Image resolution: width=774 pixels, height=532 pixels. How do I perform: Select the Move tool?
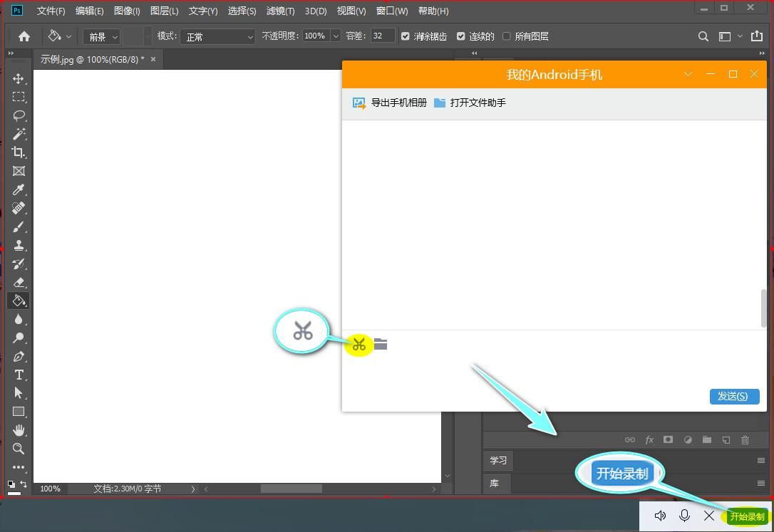coord(19,78)
